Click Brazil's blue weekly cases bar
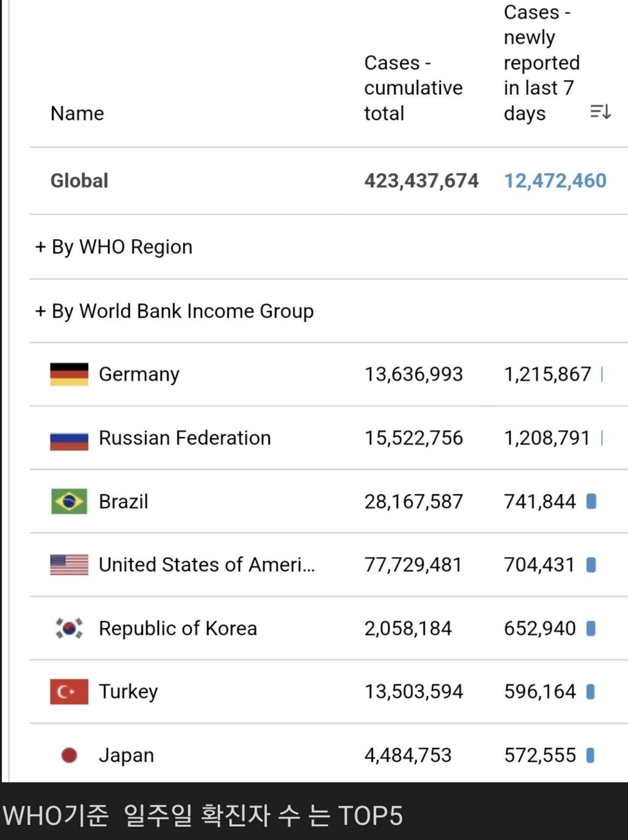Screen dimensions: 628x840 591,501
